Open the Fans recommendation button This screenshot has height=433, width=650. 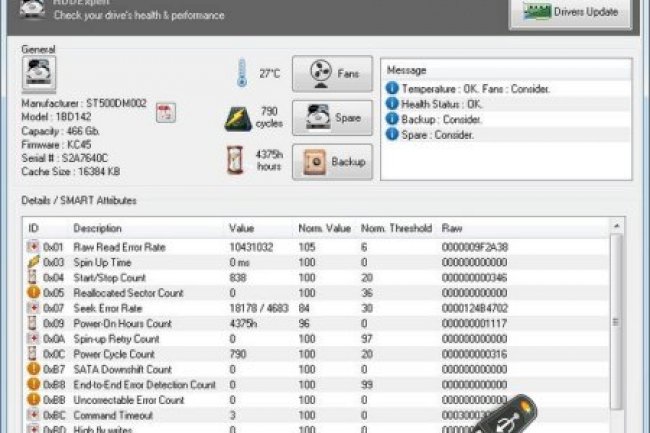point(332,74)
